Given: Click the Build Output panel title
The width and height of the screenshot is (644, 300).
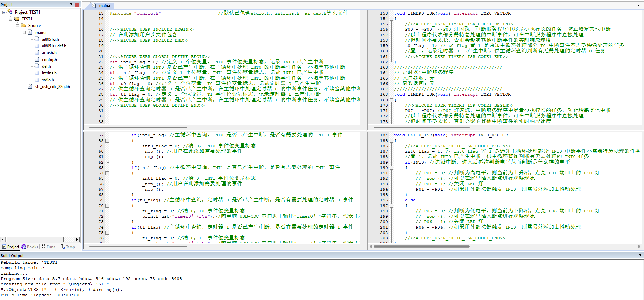Looking at the screenshot, I should point(12,256).
